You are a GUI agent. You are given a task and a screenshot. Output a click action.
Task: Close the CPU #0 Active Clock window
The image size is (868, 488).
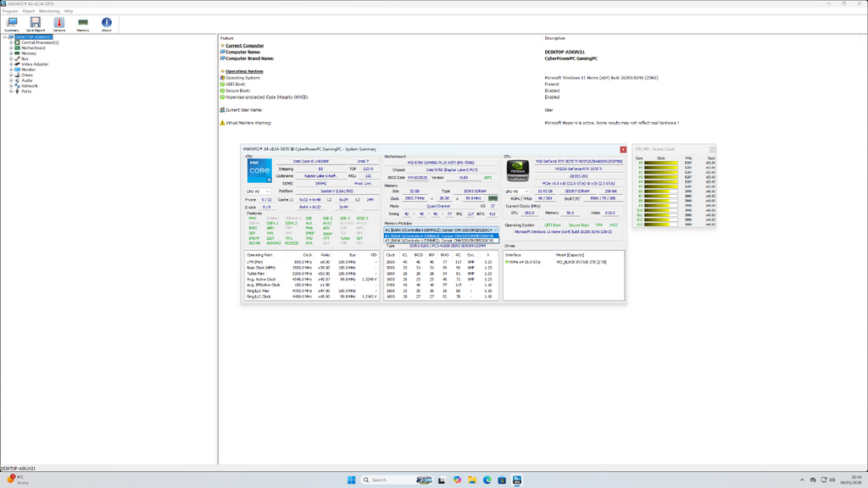point(712,149)
